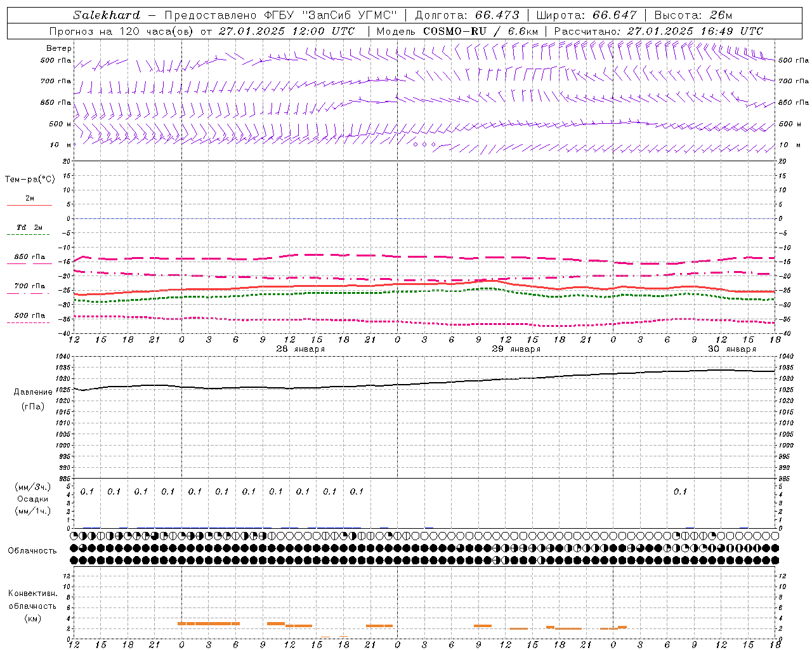Viewport: 812px width, 650px height.
Task: Click the (мм/1ч.) precipitation unit label
Action: [33, 511]
